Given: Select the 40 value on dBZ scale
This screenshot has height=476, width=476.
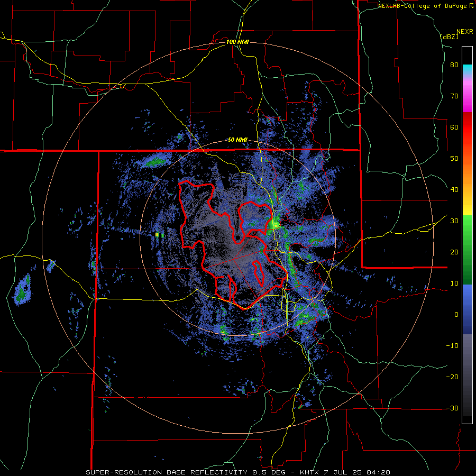Looking at the screenshot, I should coord(454,190).
